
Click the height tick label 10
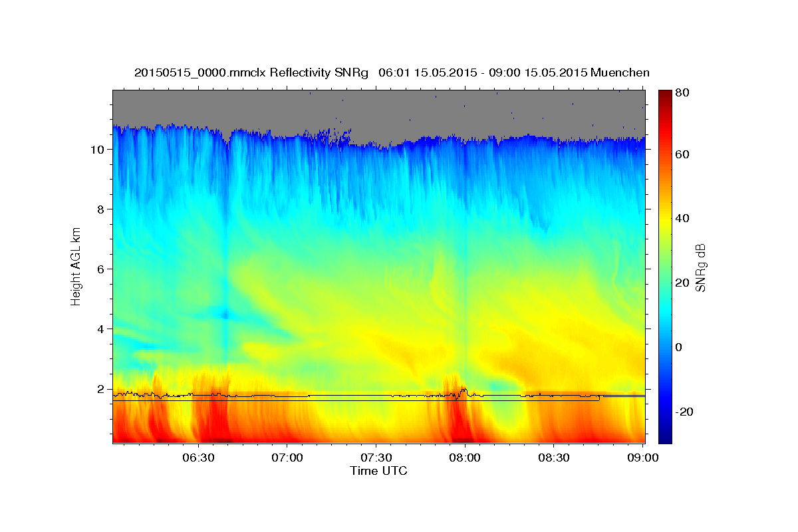98,150
